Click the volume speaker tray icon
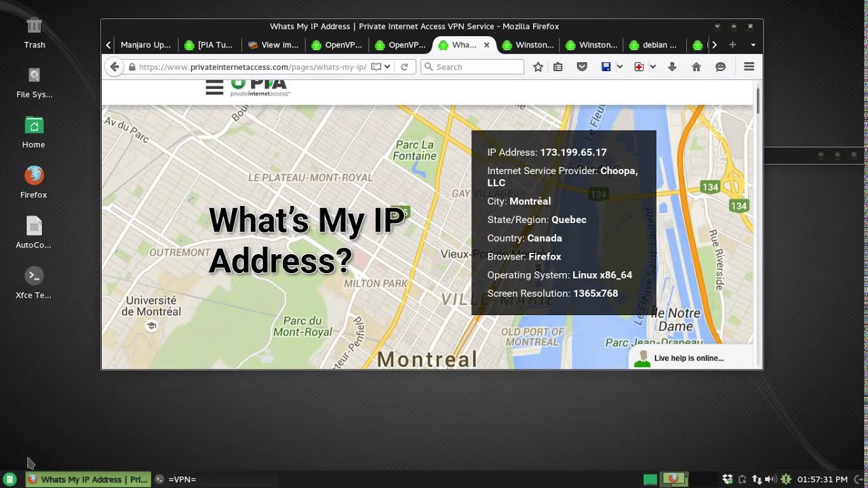 point(771,479)
